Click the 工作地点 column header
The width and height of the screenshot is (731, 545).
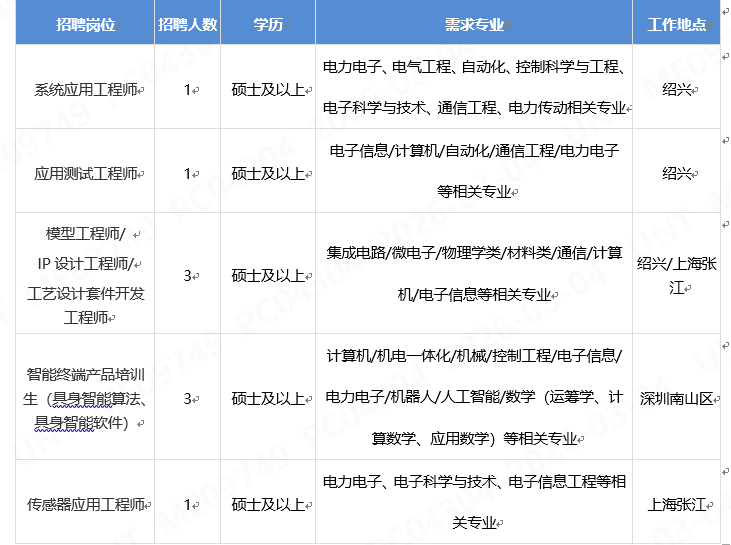[x=676, y=24]
